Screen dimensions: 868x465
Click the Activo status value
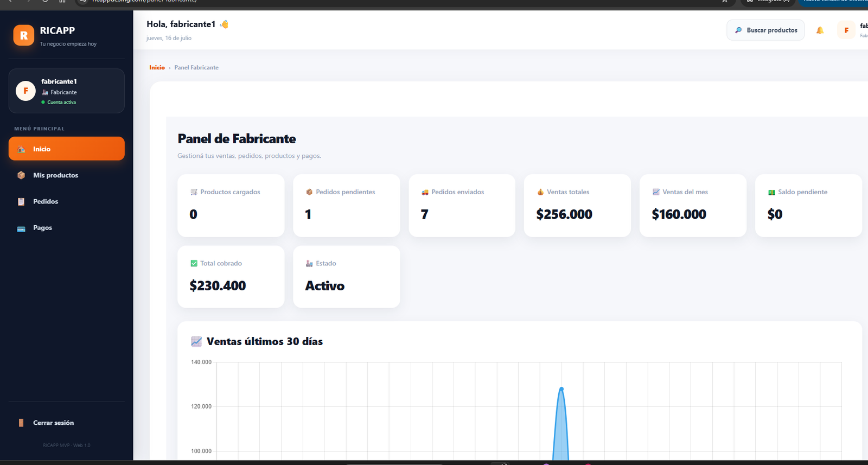point(324,285)
